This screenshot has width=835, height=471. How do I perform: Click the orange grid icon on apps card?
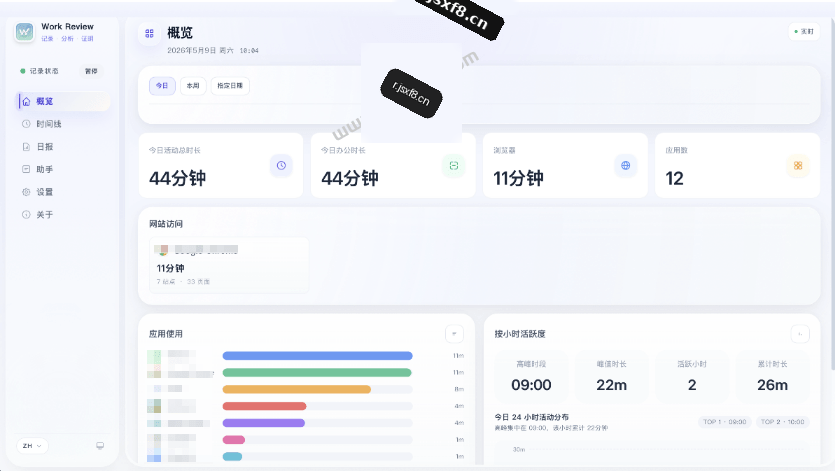point(798,166)
